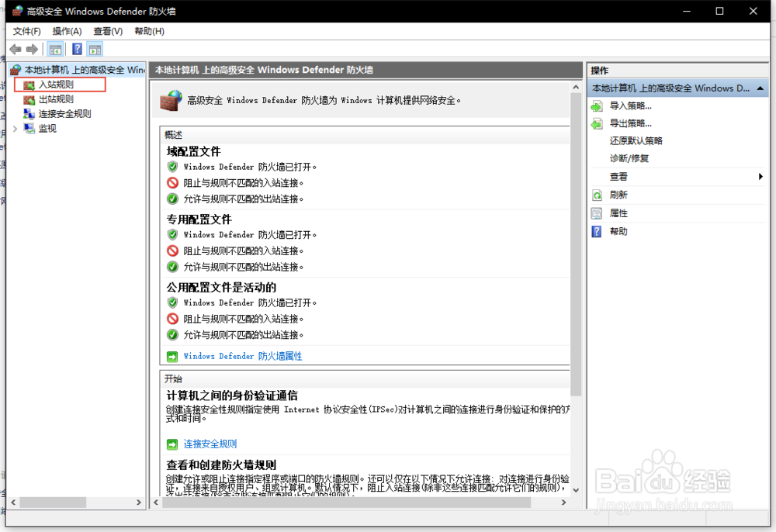The width and height of the screenshot is (776, 532).
Task: Expand the 监视 tree node arrow
Action: coord(15,129)
